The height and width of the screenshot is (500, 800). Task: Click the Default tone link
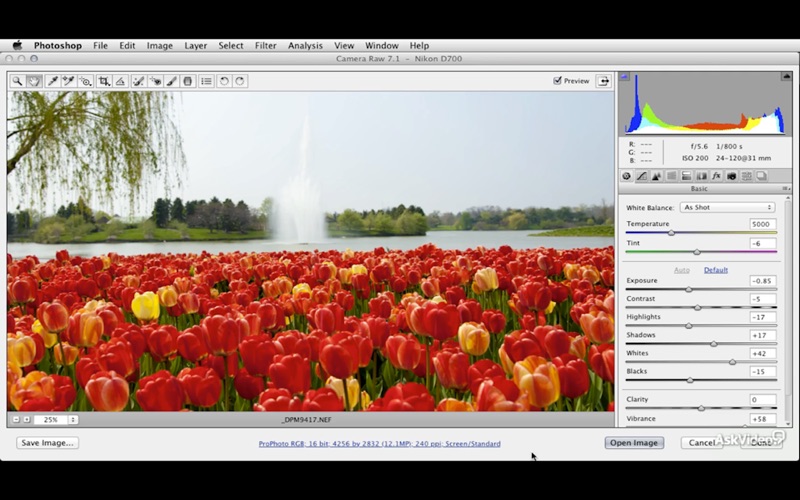click(716, 270)
